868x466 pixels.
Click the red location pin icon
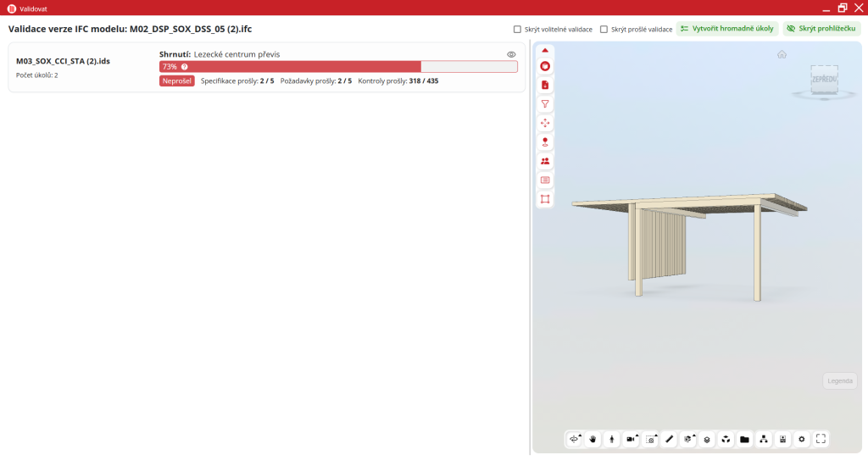[x=545, y=142]
